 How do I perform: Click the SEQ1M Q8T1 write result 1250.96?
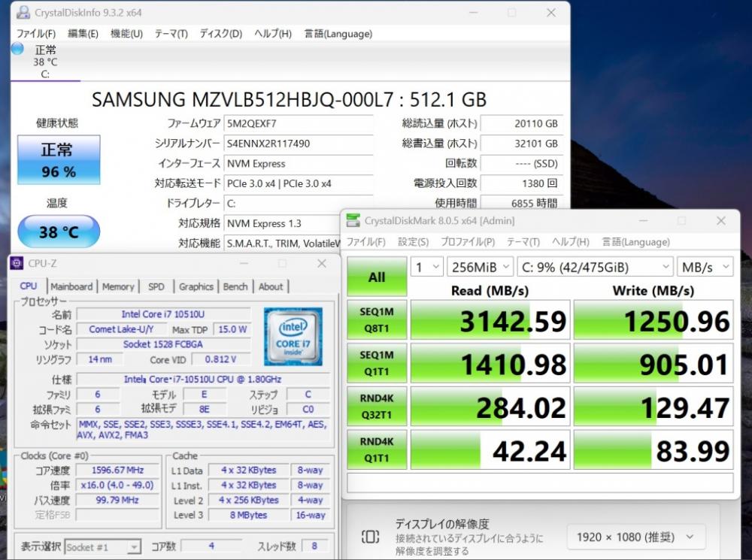653,319
